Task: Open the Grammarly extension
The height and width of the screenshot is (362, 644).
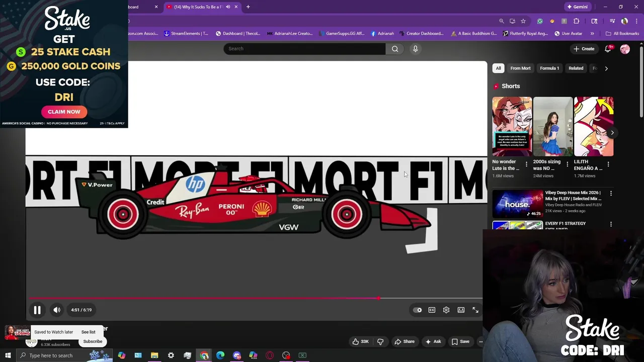Action: [x=540, y=21]
